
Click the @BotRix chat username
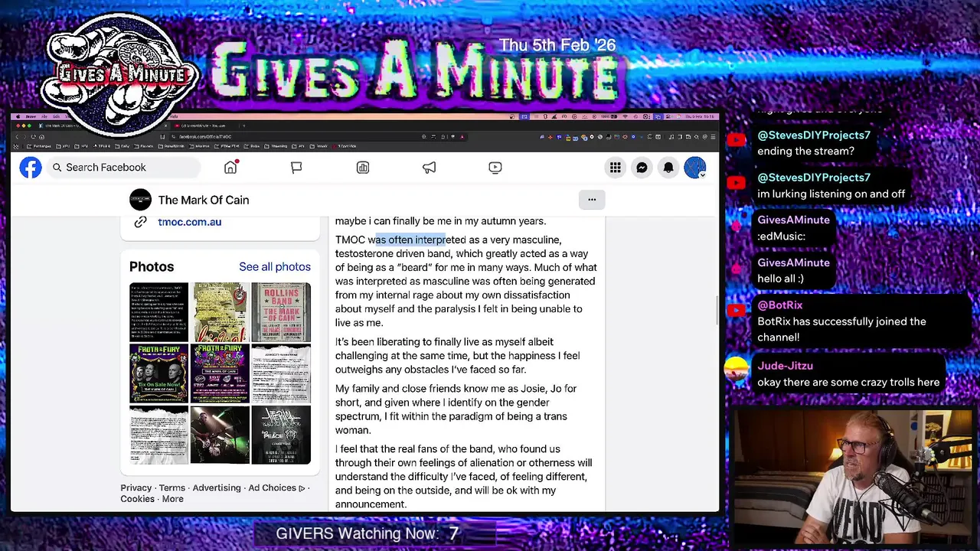(x=780, y=305)
